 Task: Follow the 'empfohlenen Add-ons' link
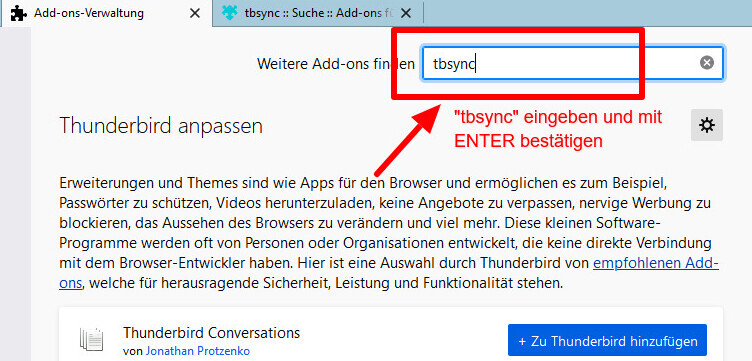pyautogui.click(x=656, y=264)
